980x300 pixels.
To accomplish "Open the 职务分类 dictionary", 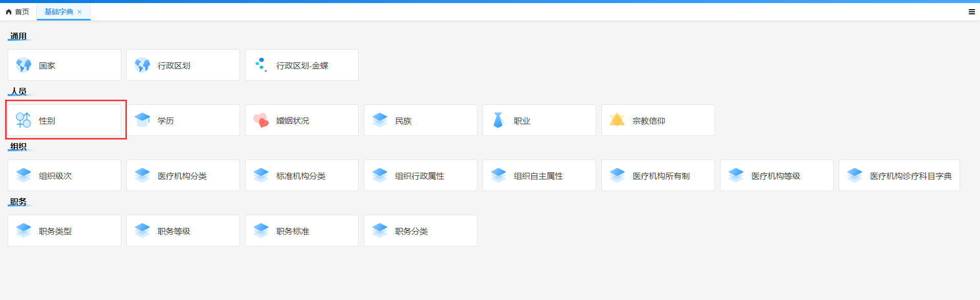I will pos(421,230).
